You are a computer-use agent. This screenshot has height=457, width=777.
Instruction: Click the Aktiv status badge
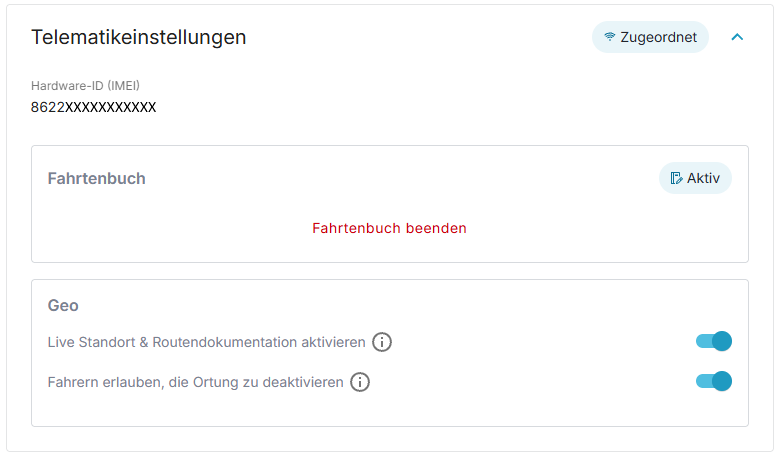pyautogui.click(x=695, y=178)
